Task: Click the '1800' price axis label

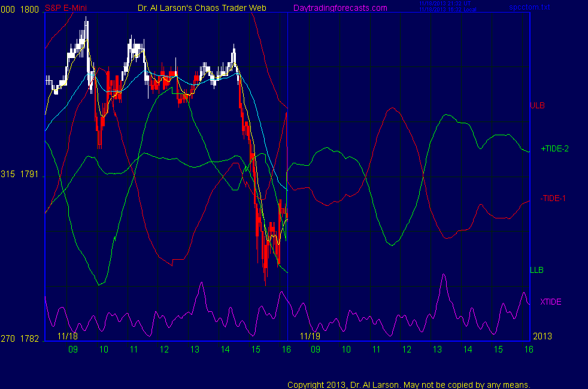Action: (29, 10)
